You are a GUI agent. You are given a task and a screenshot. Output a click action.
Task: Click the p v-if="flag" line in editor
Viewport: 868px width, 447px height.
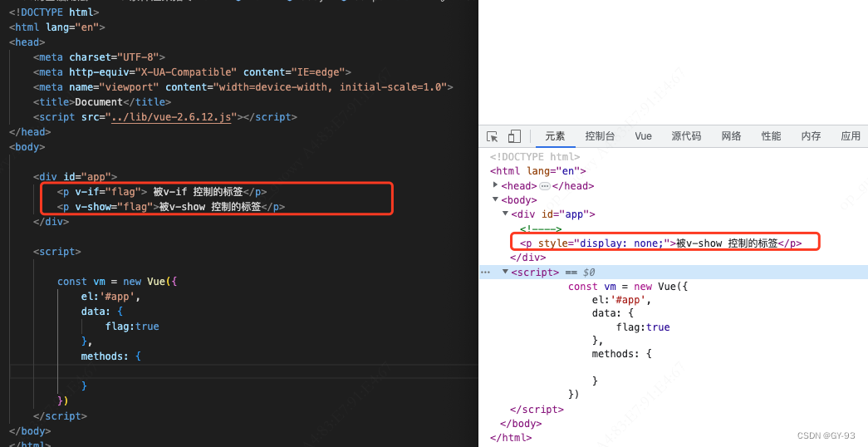(x=162, y=192)
